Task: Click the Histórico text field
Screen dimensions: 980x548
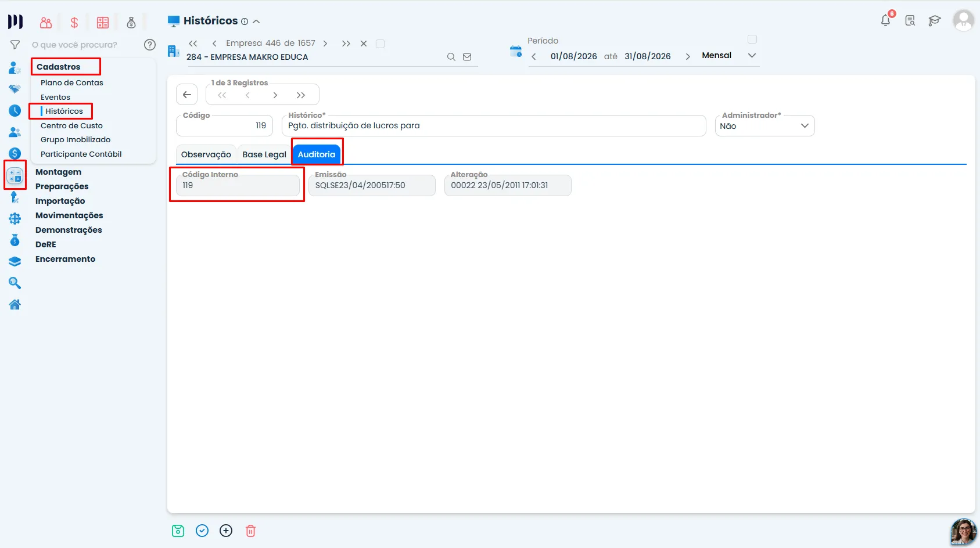Action: point(494,126)
